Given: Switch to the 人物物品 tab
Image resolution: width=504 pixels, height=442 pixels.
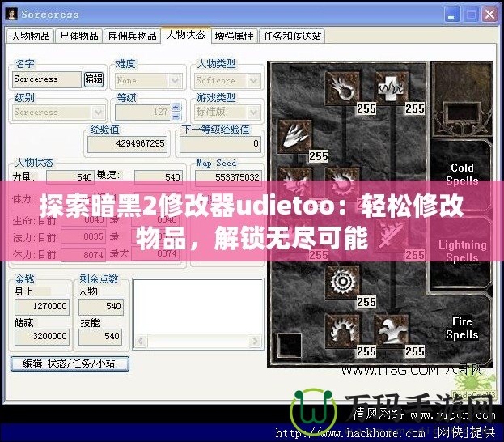Looking at the screenshot, I should [x=30, y=36].
